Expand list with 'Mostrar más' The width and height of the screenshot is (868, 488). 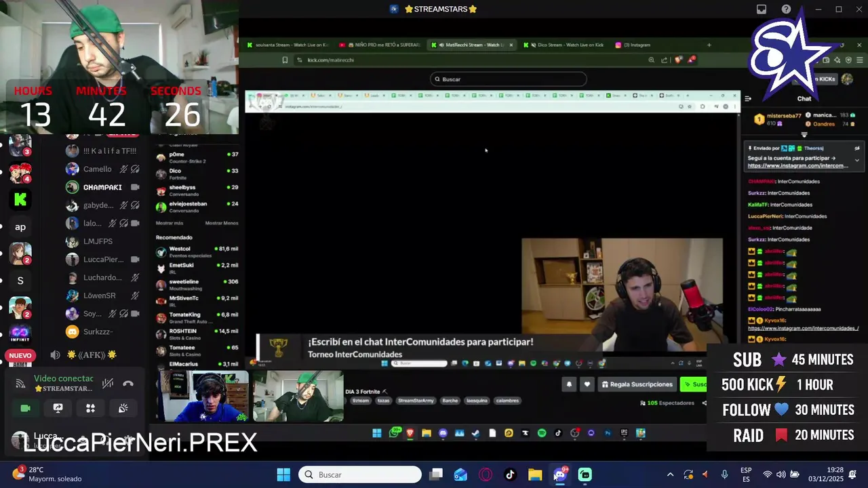click(x=170, y=223)
